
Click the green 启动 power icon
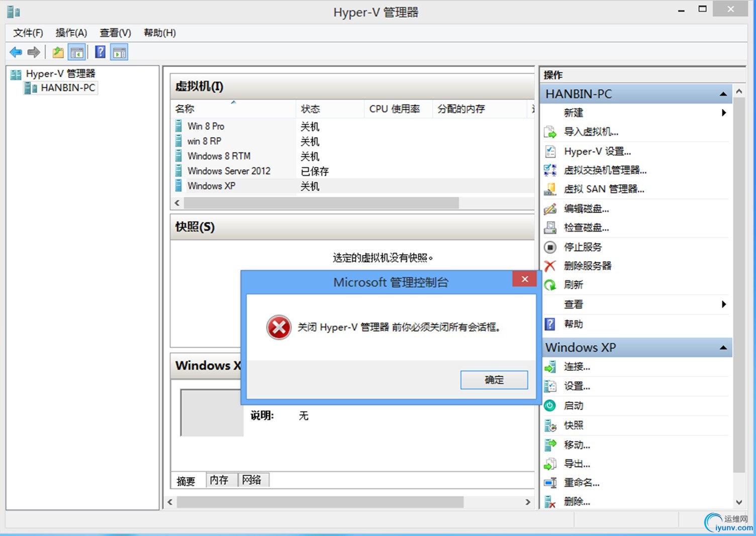coord(550,405)
